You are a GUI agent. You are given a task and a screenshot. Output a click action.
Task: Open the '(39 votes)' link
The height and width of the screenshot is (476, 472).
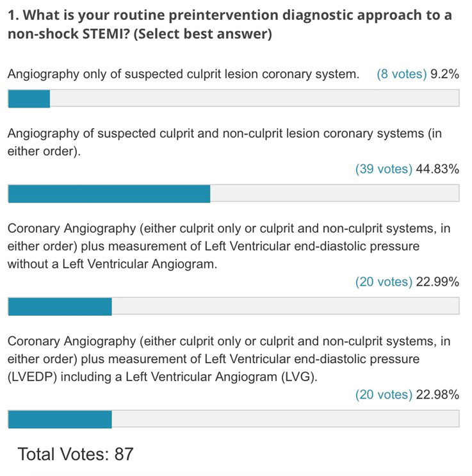click(x=384, y=169)
